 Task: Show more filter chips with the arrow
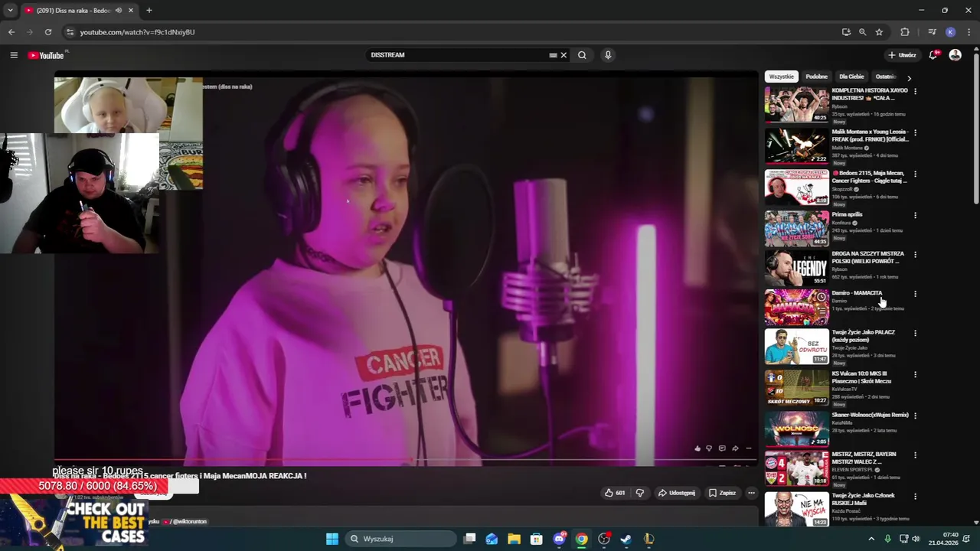(x=909, y=77)
